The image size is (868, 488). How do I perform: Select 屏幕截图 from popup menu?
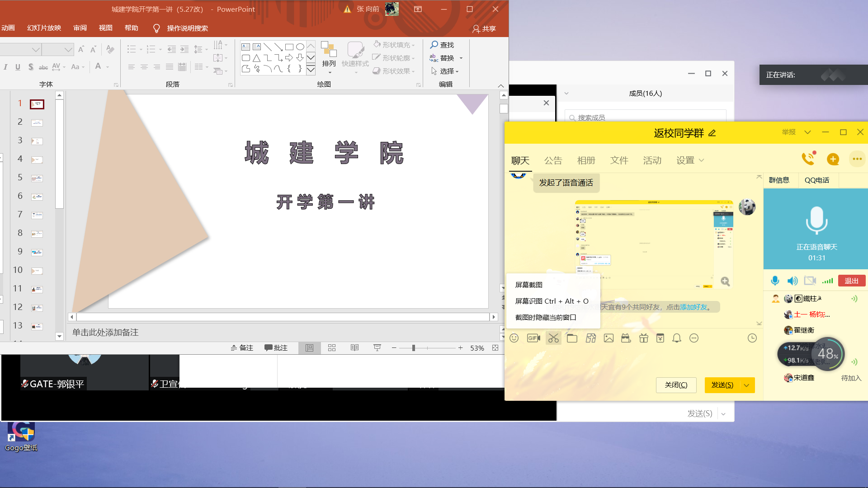point(529,285)
